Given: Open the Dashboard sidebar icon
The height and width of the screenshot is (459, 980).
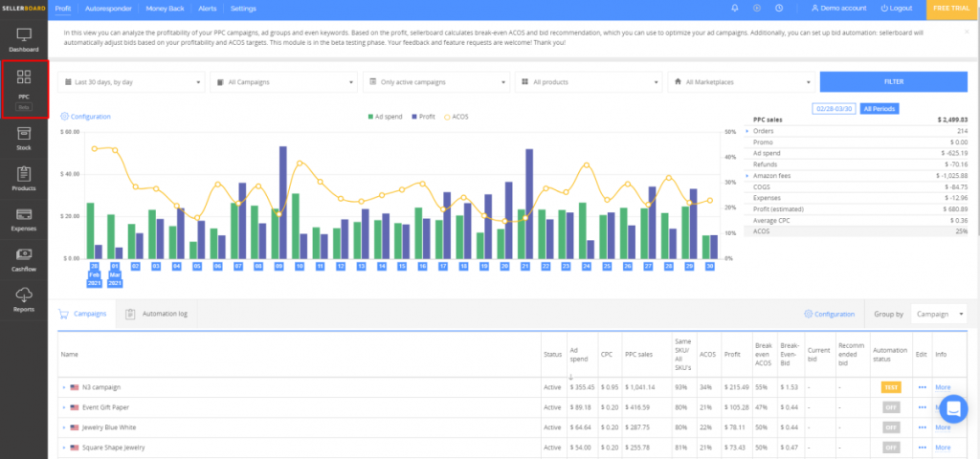Looking at the screenshot, I should tap(24, 39).
